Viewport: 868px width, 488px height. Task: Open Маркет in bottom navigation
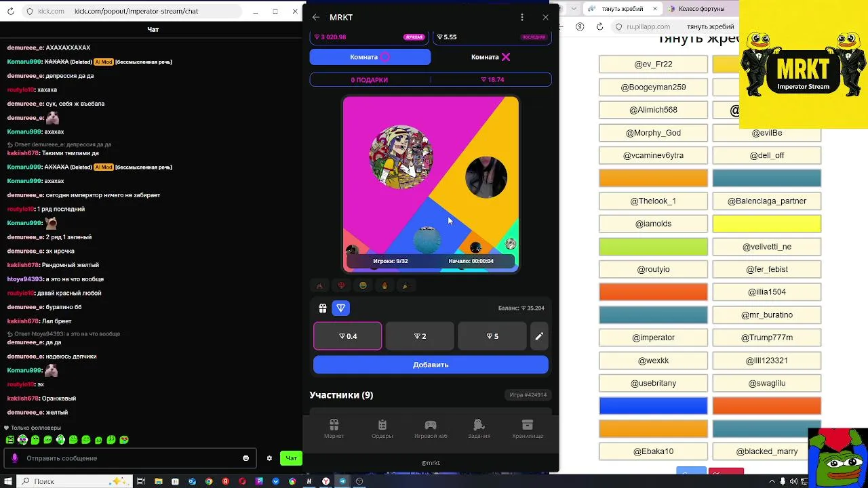point(334,429)
